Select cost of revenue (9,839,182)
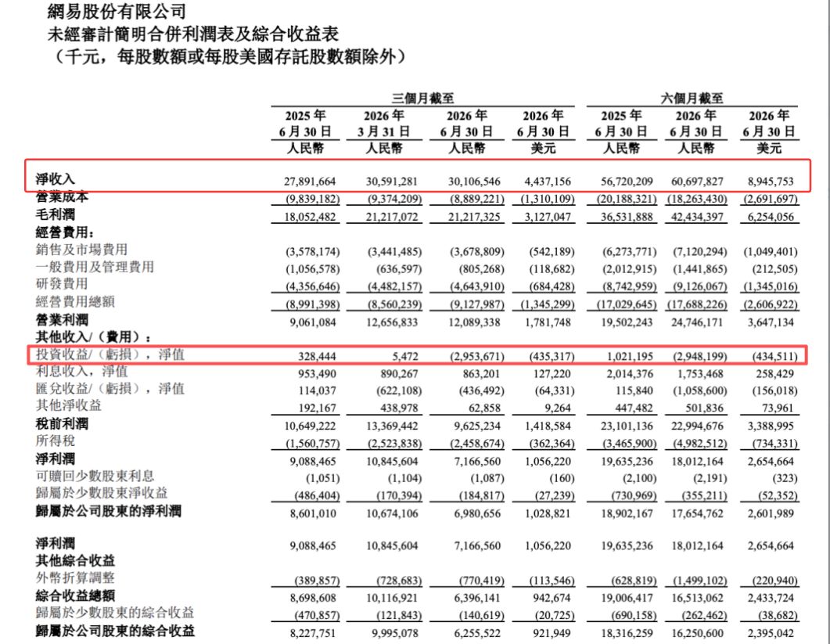This screenshot has width=830, height=644. [312, 199]
